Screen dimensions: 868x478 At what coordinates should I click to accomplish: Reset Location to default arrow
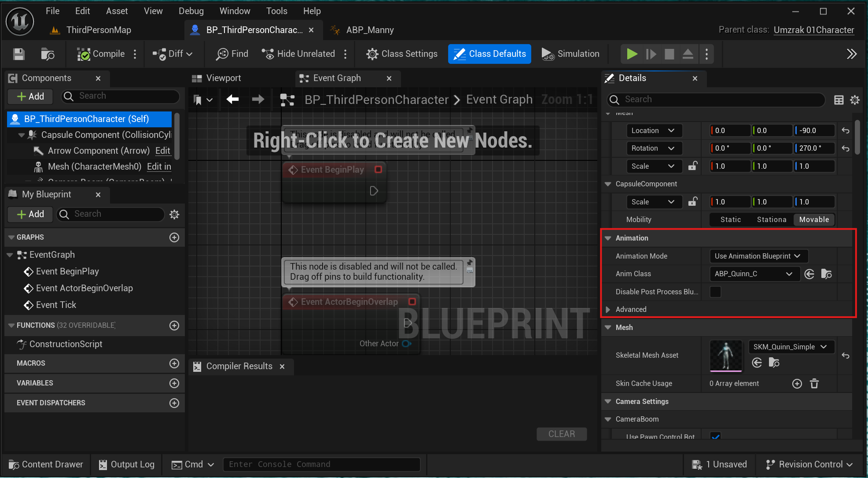(x=846, y=130)
